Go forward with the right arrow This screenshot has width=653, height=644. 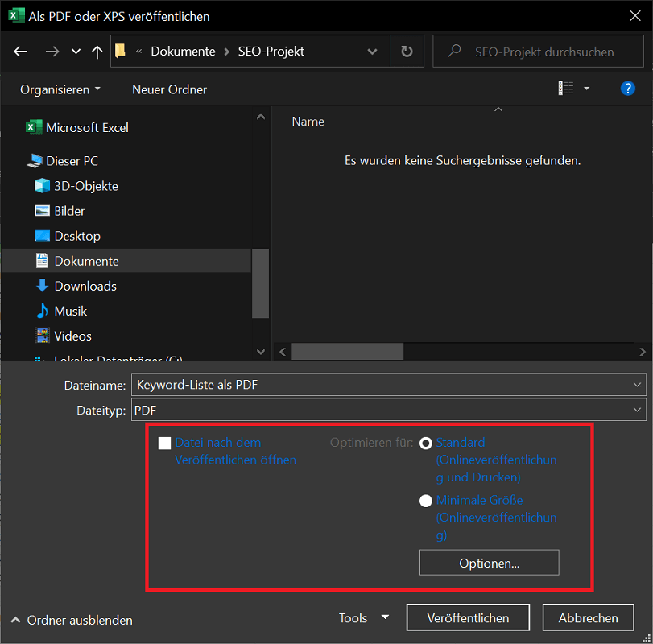(x=52, y=52)
